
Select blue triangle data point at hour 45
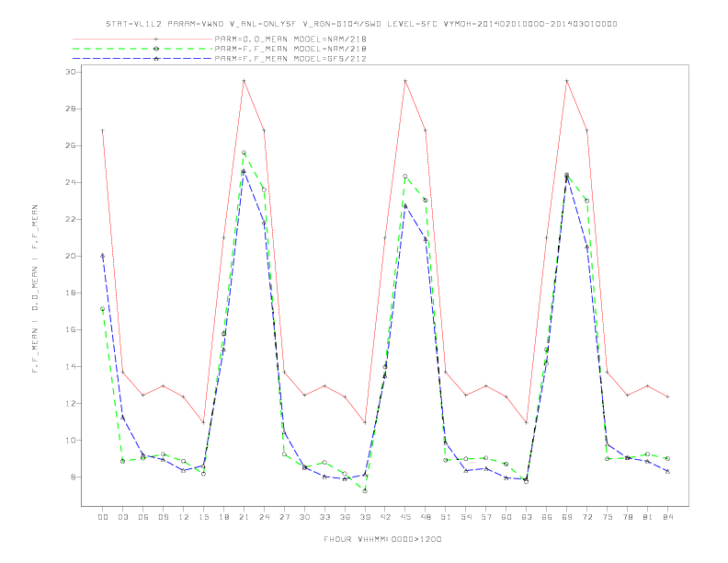coord(405,206)
